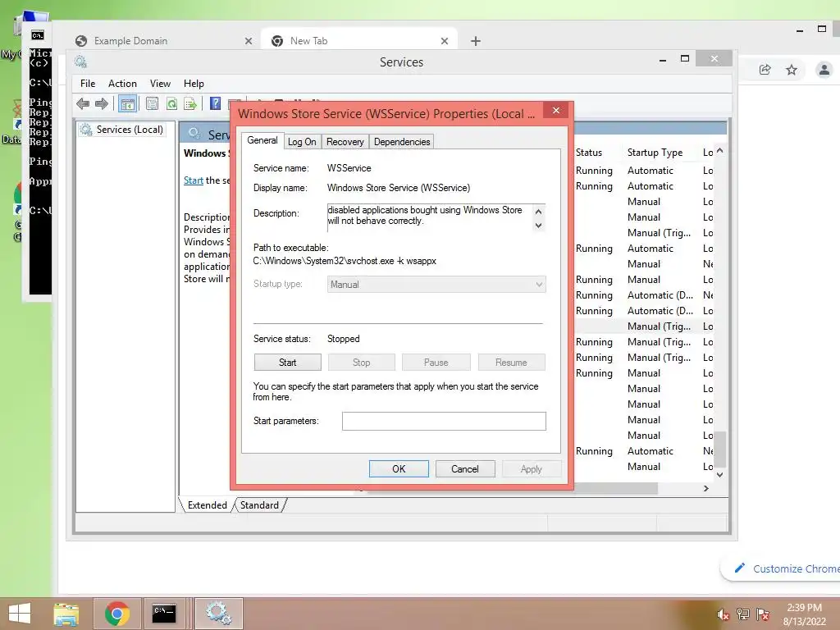Image resolution: width=840 pixels, height=630 pixels.
Task: Click the Apply button
Action: point(532,468)
